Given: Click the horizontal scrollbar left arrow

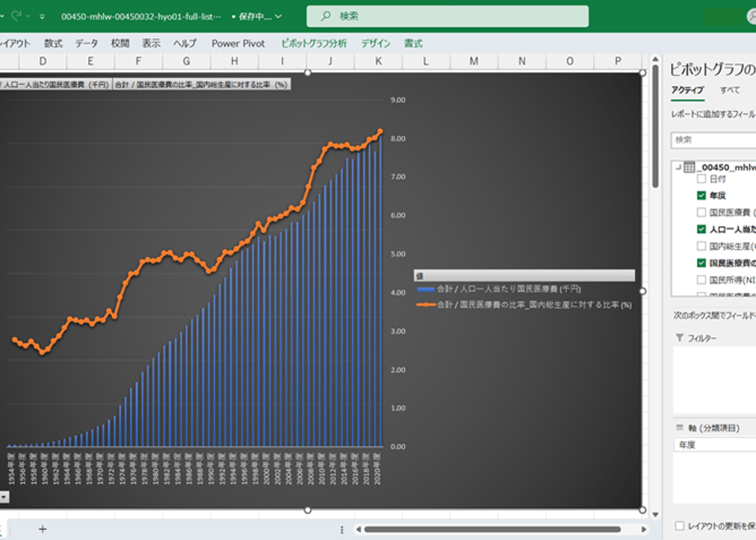Looking at the screenshot, I should (358, 529).
